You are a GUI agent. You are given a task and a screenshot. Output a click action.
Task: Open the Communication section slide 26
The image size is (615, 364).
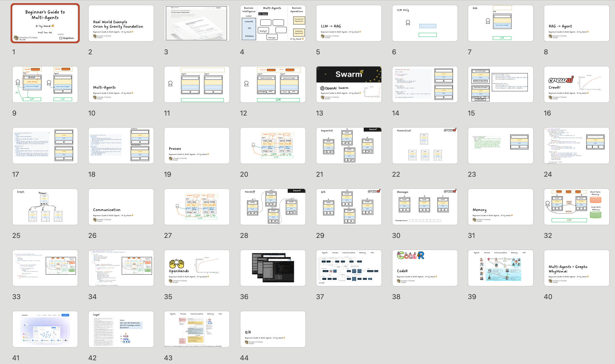point(121,207)
